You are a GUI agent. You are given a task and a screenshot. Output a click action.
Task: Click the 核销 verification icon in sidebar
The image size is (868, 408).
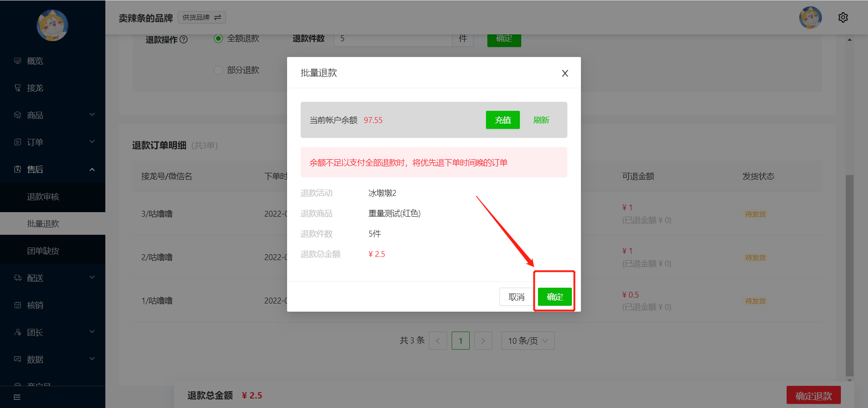click(x=18, y=305)
